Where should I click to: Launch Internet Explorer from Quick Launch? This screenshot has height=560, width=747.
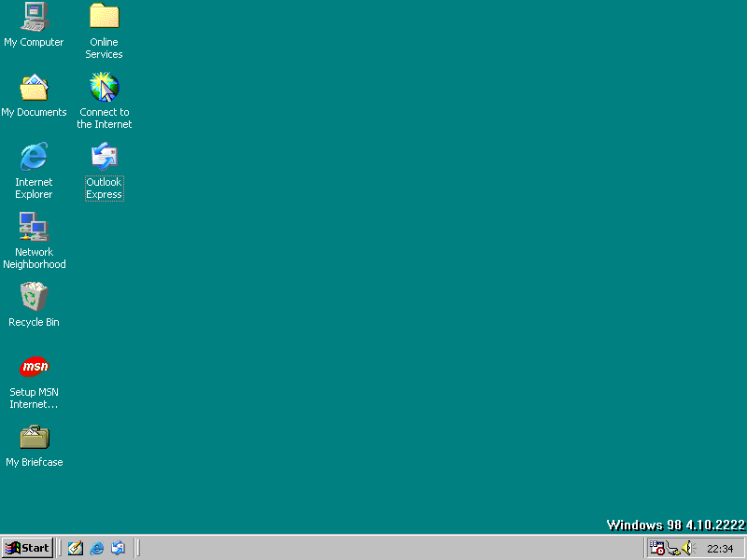(x=96, y=548)
